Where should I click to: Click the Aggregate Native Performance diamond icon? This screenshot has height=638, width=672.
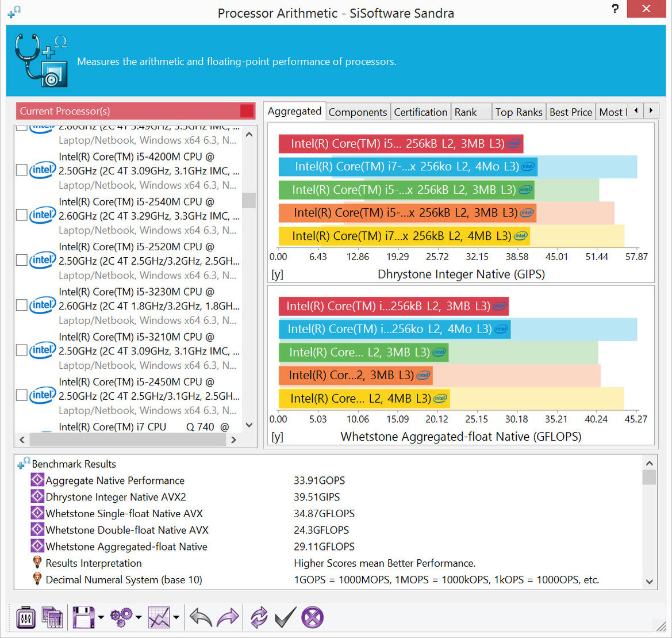point(37,480)
